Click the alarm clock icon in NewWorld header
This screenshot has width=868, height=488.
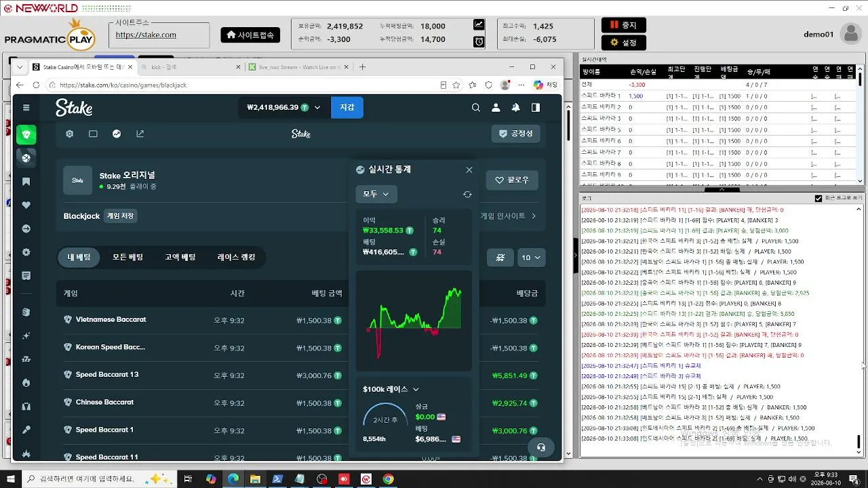pos(479,41)
